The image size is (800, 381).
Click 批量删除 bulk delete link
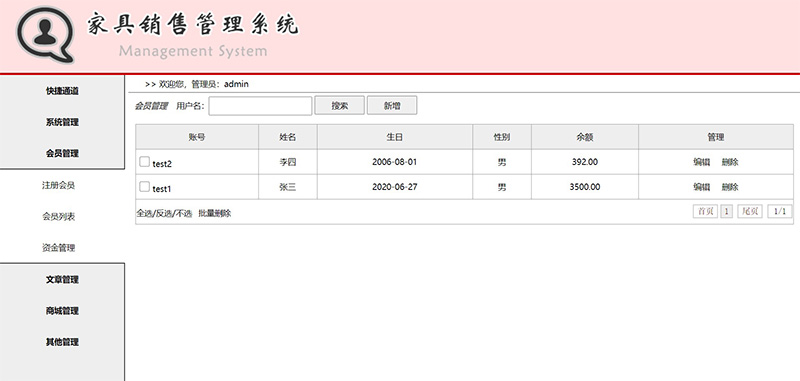pyautogui.click(x=215, y=214)
